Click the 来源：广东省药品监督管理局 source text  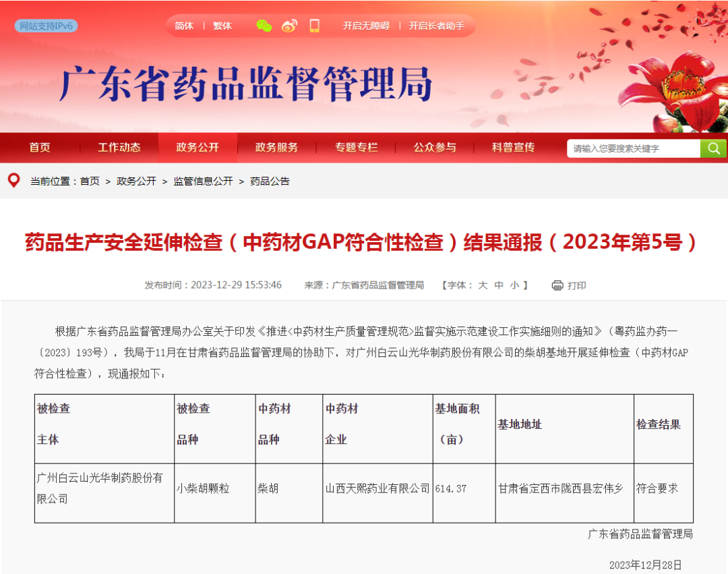[x=364, y=285]
